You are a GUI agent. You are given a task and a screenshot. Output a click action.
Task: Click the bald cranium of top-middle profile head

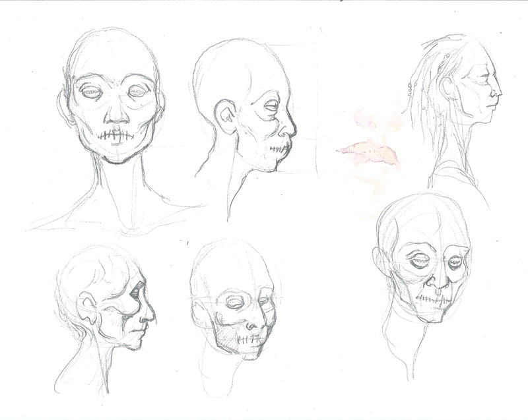(231, 66)
